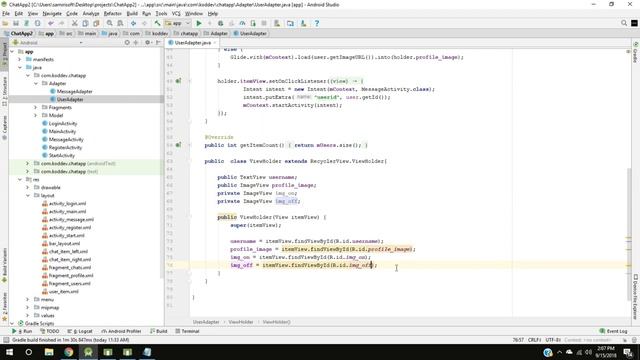640x360 pixels.
Task: Open the Windows Start menu
Action: [x=9, y=352]
